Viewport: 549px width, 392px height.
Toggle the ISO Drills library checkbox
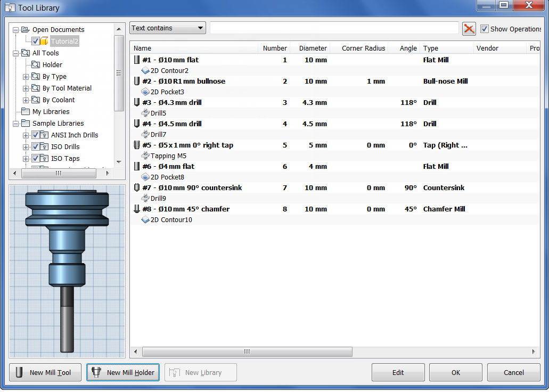tap(35, 146)
